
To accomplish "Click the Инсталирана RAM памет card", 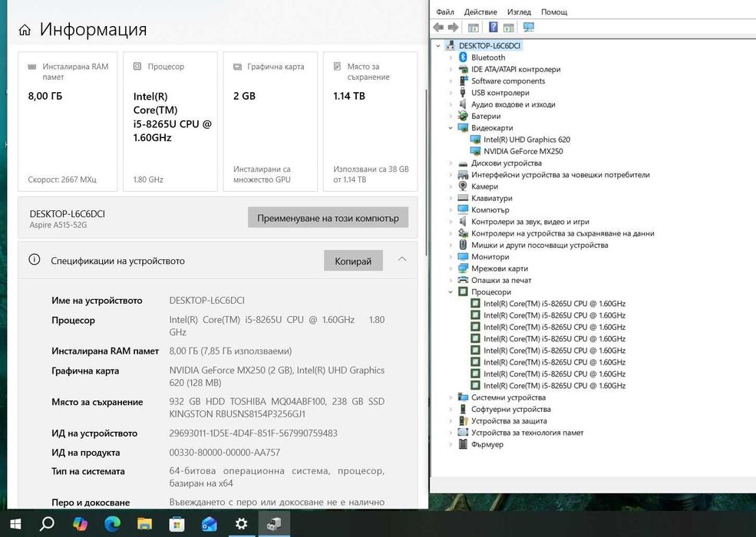I will (68, 121).
